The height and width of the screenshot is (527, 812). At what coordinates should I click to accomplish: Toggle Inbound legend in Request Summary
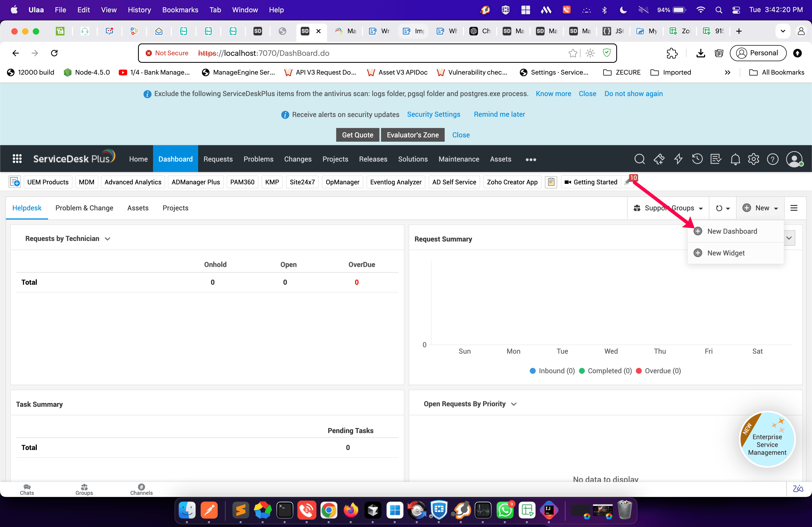[x=552, y=371]
